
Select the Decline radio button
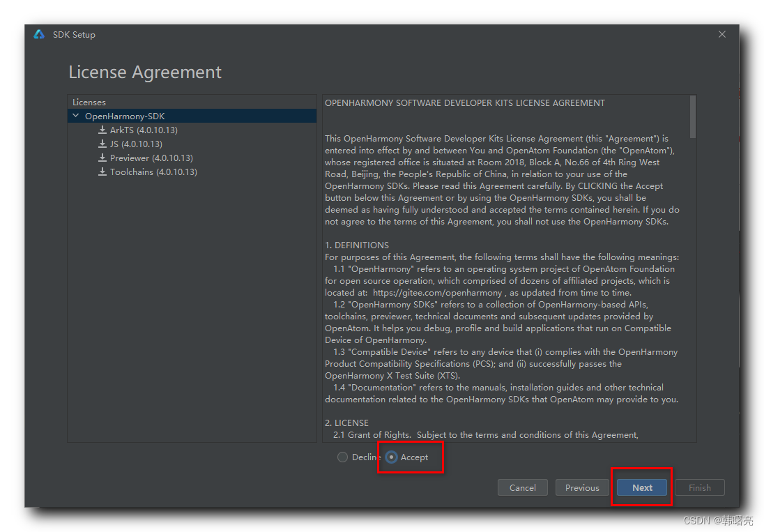(342, 457)
